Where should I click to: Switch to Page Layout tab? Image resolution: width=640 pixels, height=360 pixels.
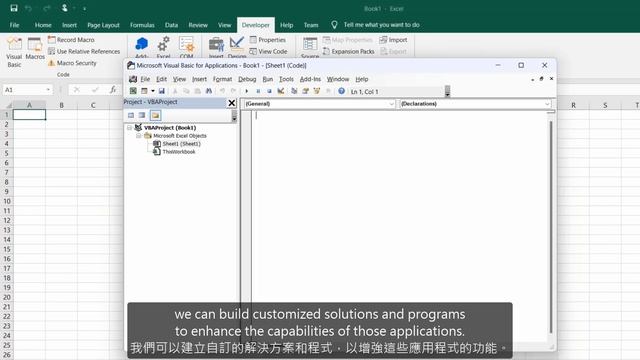pyautogui.click(x=103, y=25)
